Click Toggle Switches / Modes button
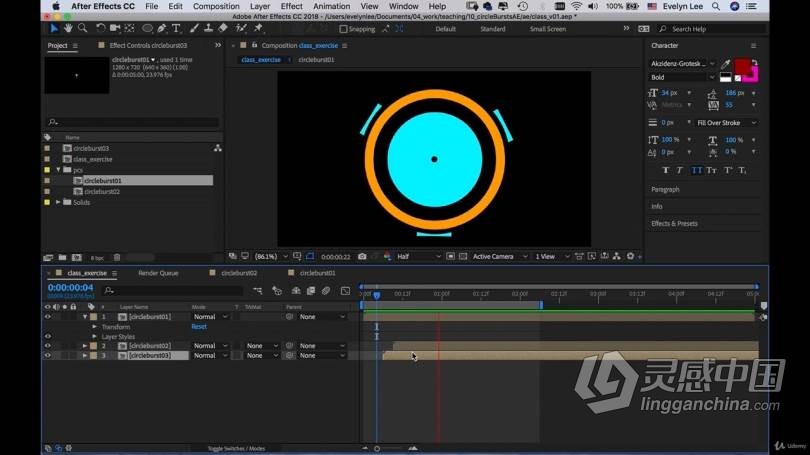The height and width of the screenshot is (455, 810). tap(236, 448)
